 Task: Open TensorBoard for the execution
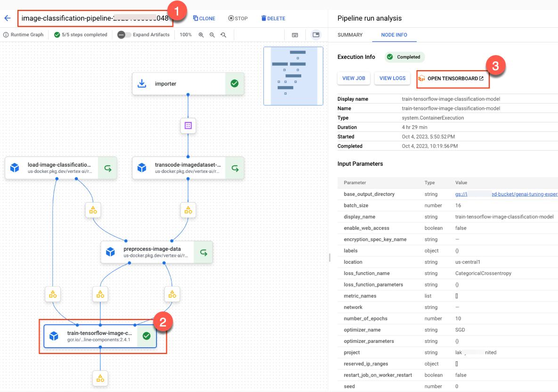click(452, 78)
